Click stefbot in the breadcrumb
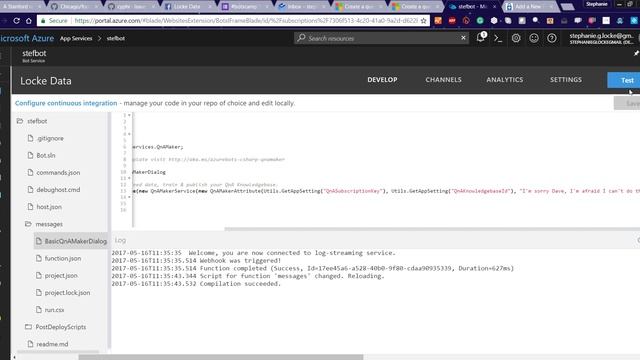Image resolution: width=640 pixels, height=360 pixels. coord(116,38)
